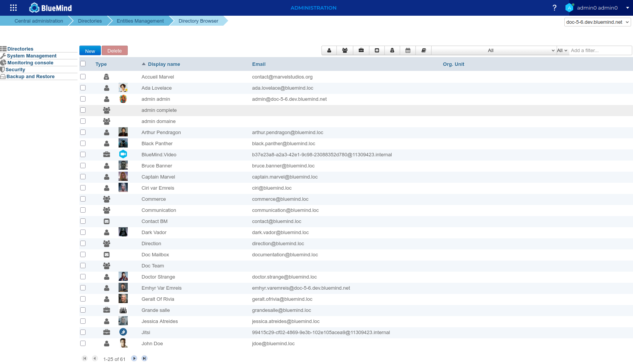Viewport: 633px width, 364px height.
Task: Expand the wide 'All' filter dropdown
Action: click(x=494, y=51)
